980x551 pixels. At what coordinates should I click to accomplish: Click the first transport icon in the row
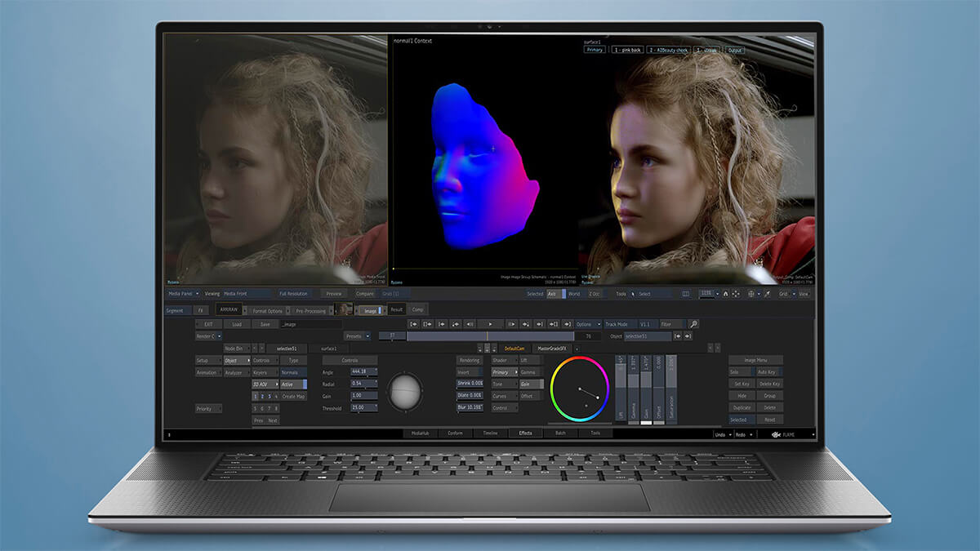click(x=414, y=324)
